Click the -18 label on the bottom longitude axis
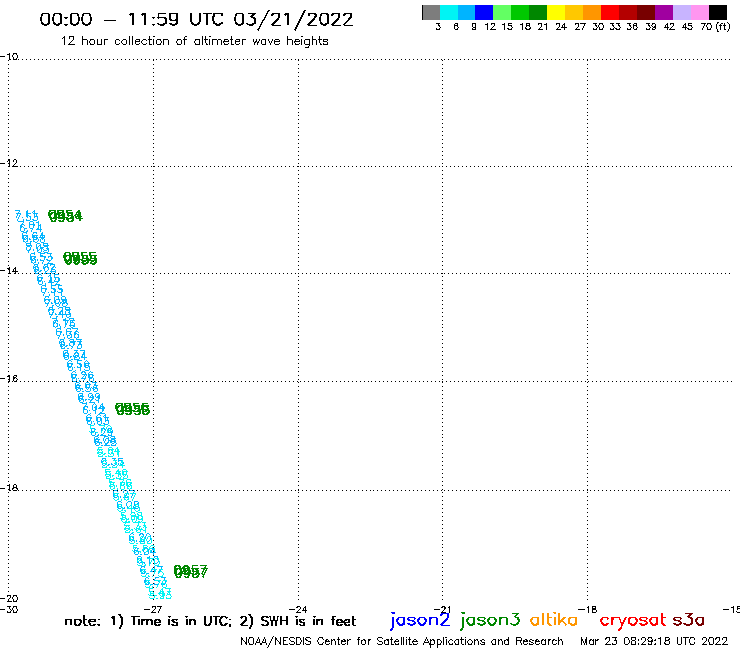 [x=588, y=609]
